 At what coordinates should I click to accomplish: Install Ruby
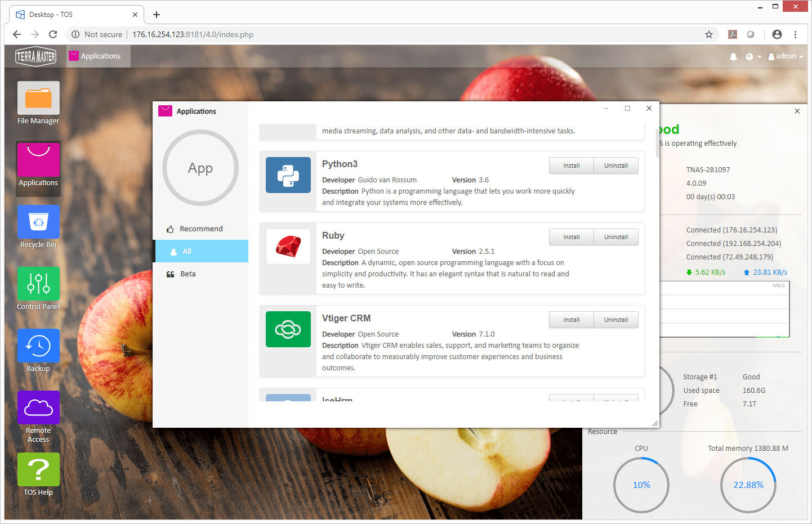click(571, 237)
